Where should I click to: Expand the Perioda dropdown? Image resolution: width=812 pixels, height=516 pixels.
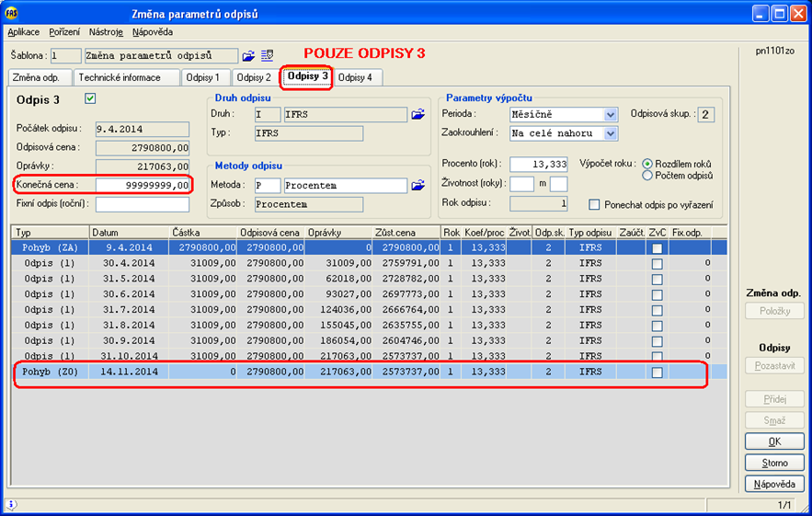pyautogui.click(x=611, y=115)
